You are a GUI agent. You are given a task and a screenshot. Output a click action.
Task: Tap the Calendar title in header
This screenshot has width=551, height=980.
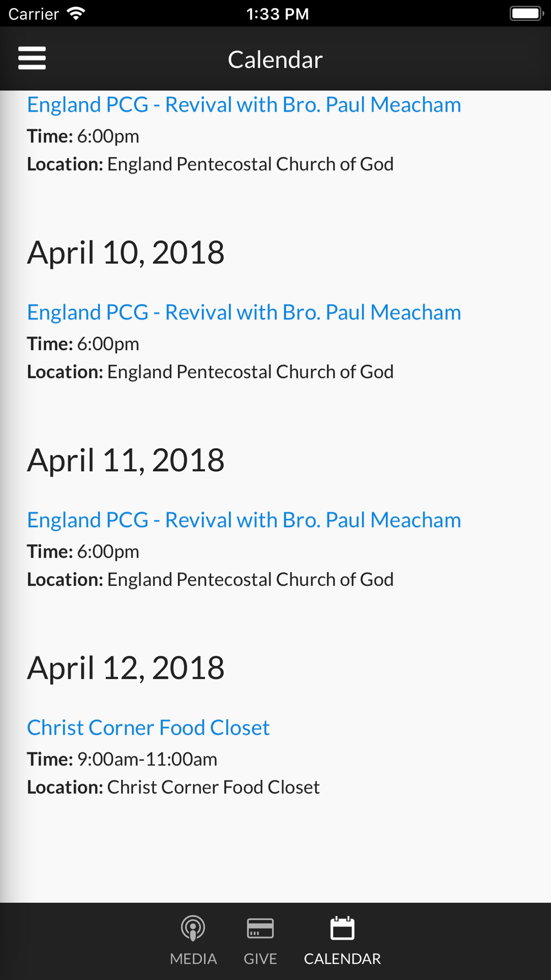pos(275,60)
